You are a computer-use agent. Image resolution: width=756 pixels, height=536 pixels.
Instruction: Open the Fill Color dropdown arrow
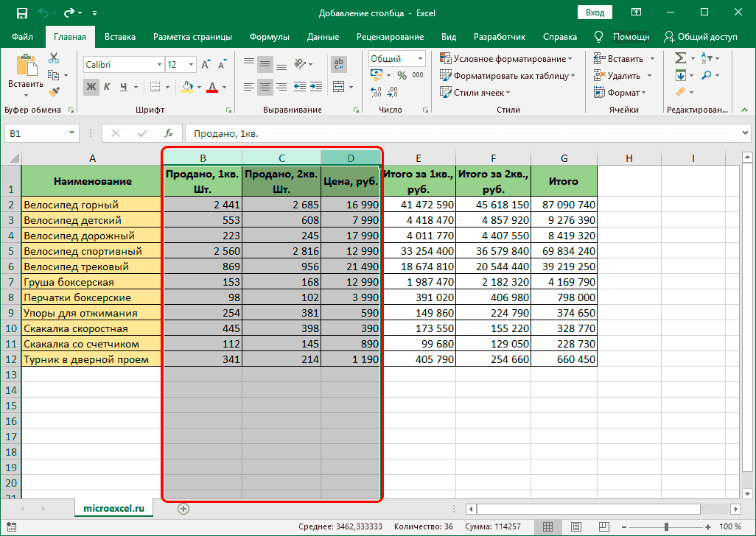199,87
